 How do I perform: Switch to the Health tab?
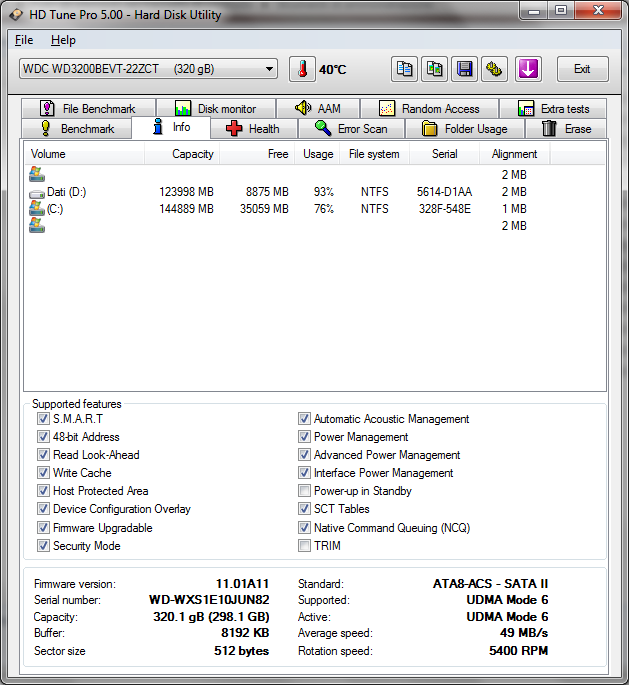254,129
